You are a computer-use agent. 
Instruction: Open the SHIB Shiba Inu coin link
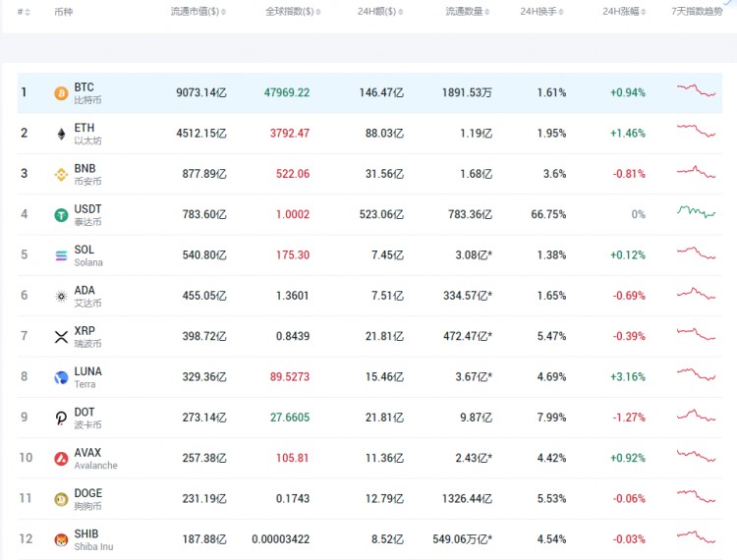pyautogui.click(x=93, y=539)
